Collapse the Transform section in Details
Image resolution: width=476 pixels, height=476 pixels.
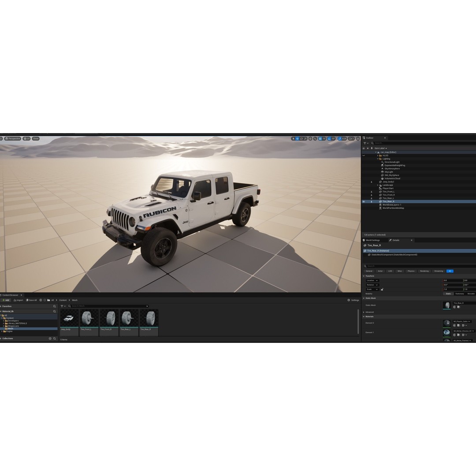pyautogui.click(x=364, y=276)
